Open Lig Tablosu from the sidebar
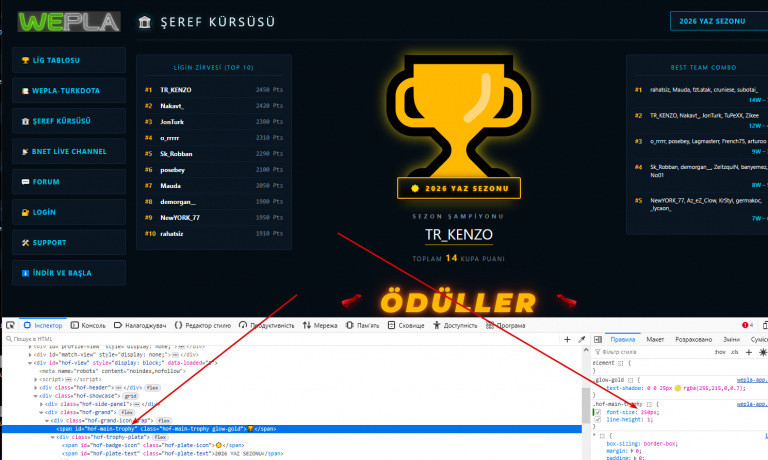Viewport: 768px width, 460px height. (x=69, y=60)
